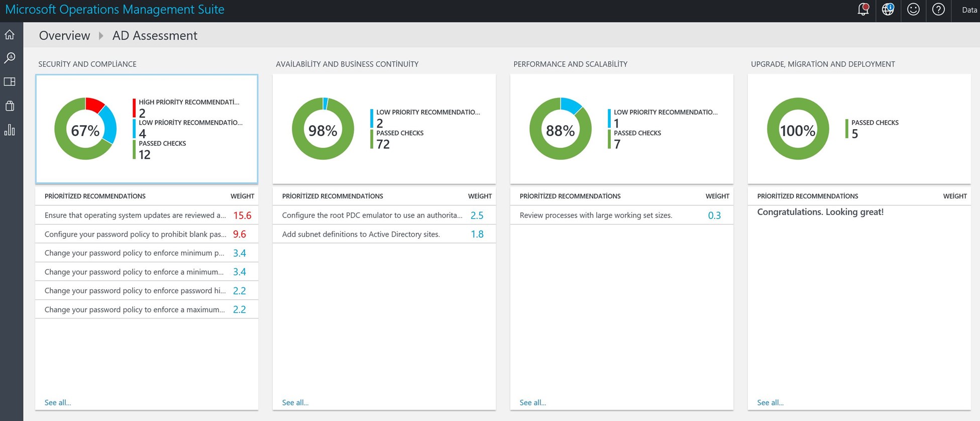This screenshot has width=980, height=421.
Task: Open the operating system updates recommendation
Action: point(135,215)
